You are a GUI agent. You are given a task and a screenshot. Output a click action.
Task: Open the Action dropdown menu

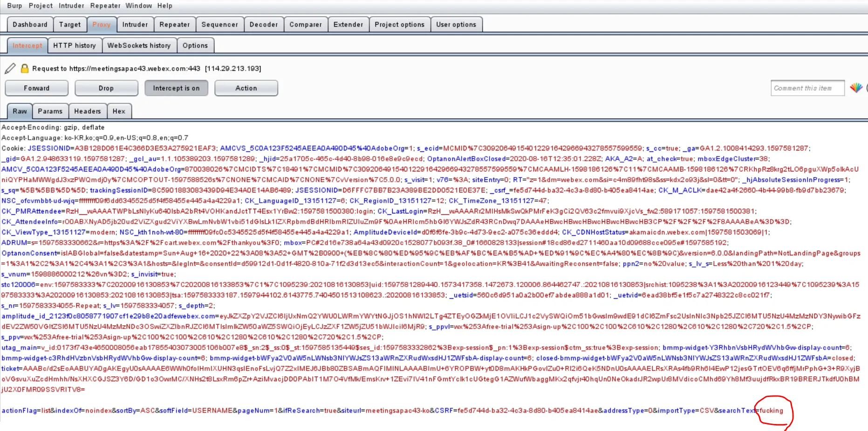tap(246, 88)
